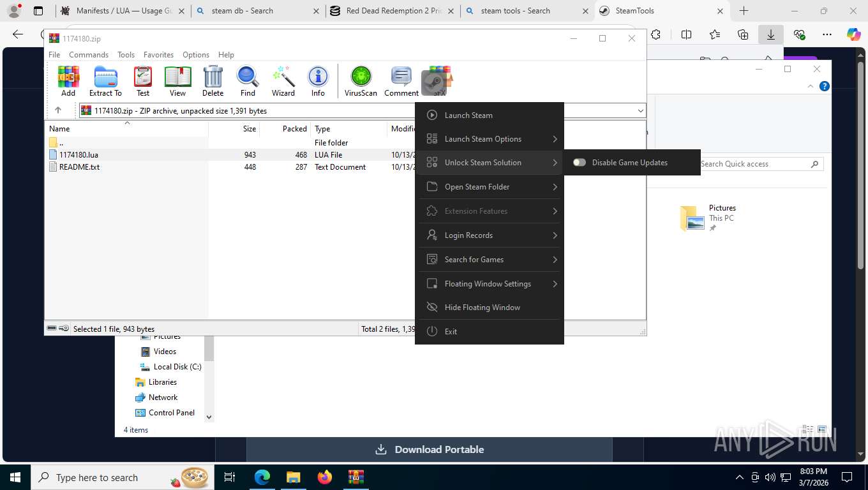Click the Windows taskbar search box
868x490 pixels.
[121, 477]
